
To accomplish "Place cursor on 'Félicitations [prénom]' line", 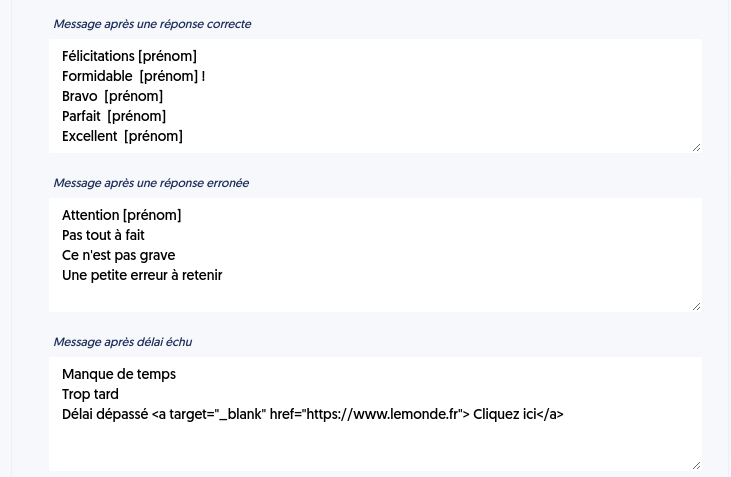I will [129, 56].
